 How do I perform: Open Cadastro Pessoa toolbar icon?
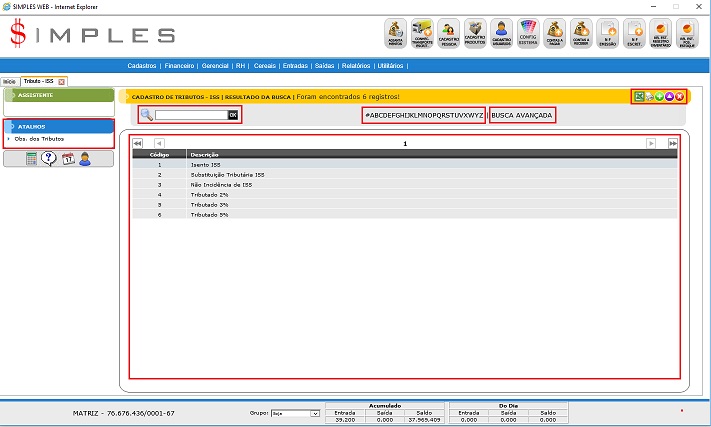point(450,34)
